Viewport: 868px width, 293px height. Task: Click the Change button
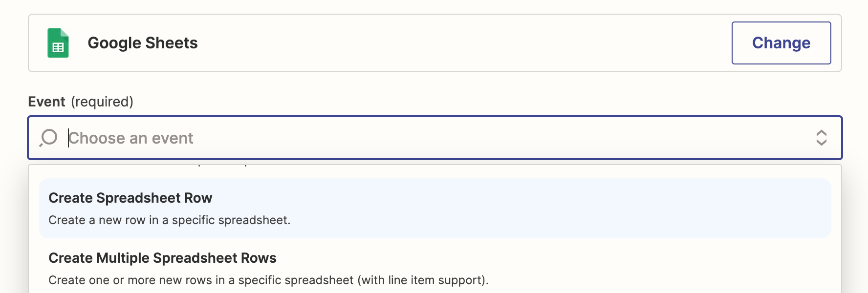781,43
